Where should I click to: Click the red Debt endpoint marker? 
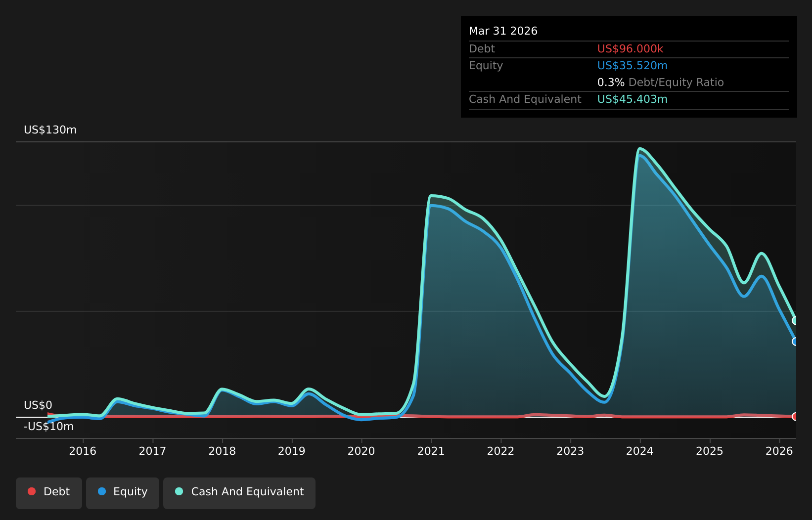(x=795, y=417)
